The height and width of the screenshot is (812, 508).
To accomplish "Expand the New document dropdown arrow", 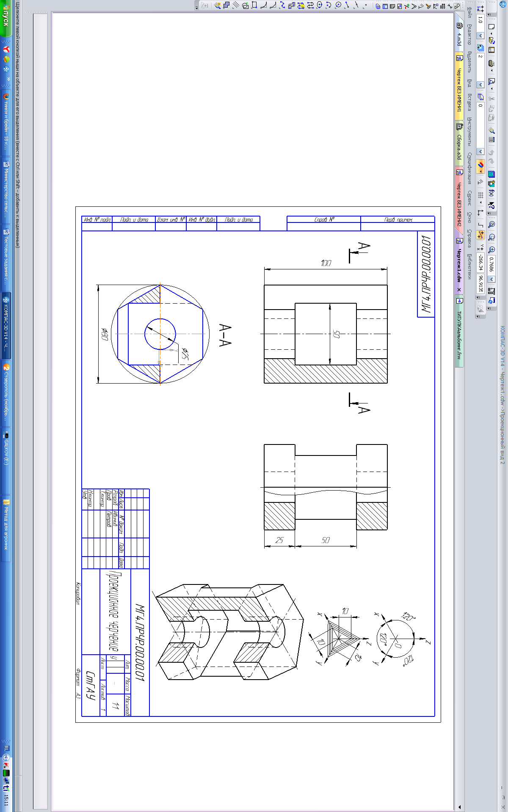I will pos(491,34).
